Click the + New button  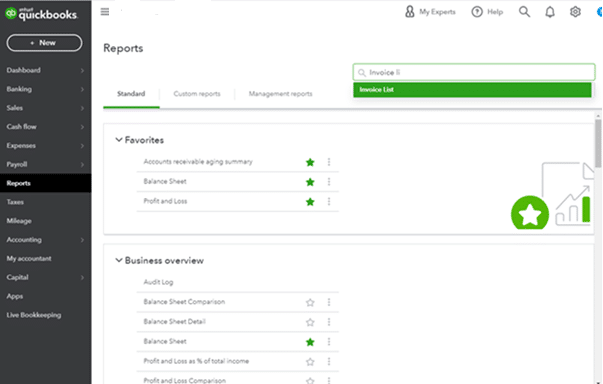(44, 43)
